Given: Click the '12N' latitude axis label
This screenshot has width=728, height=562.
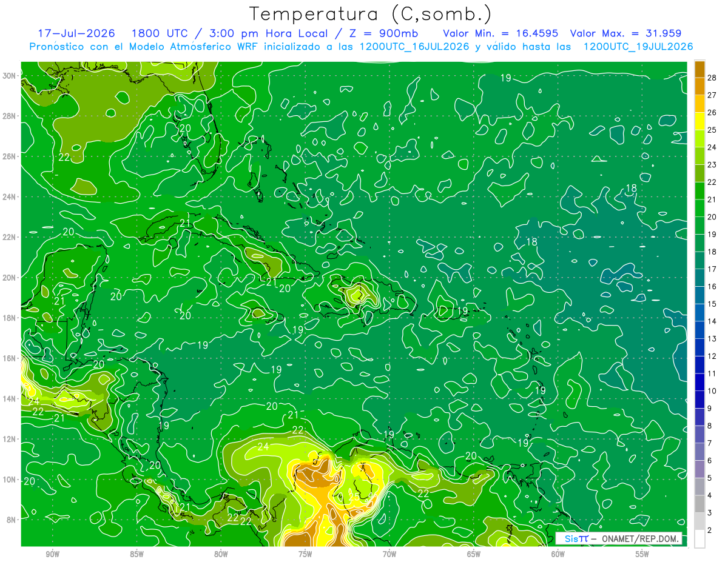Looking at the screenshot, I should pyautogui.click(x=9, y=439).
